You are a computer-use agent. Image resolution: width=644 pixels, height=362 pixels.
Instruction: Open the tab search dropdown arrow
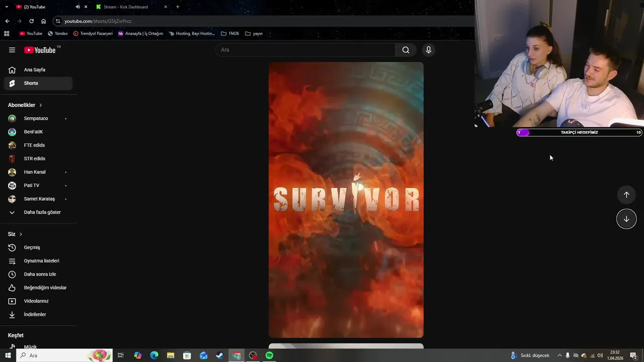[7, 7]
